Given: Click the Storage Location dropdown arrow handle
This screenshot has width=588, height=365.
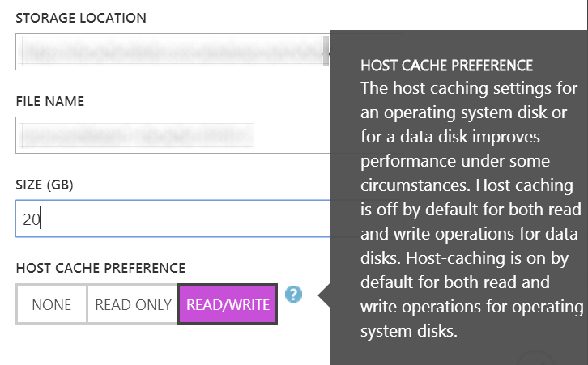Looking at the screenshot, I should tap(326, 52).
